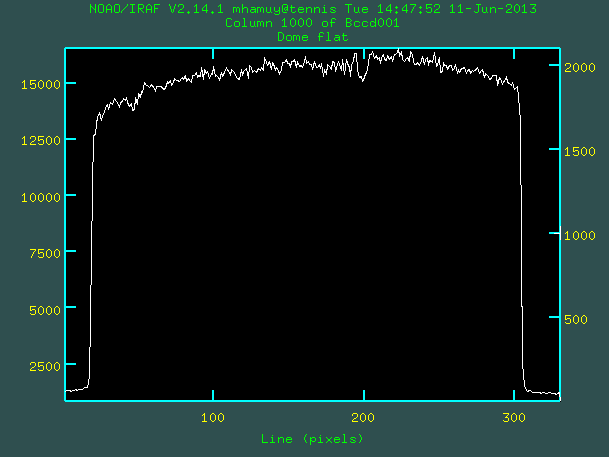The width and height of the screenshot is (609, 457).
Task: Click the 1000 right-axis label
Action: 579,235
